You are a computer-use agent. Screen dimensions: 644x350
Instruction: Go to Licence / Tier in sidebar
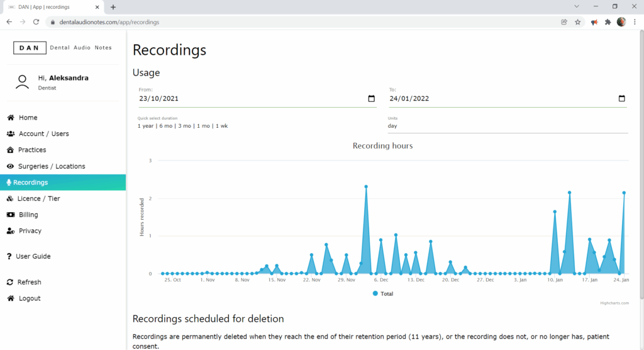[38, 198]
